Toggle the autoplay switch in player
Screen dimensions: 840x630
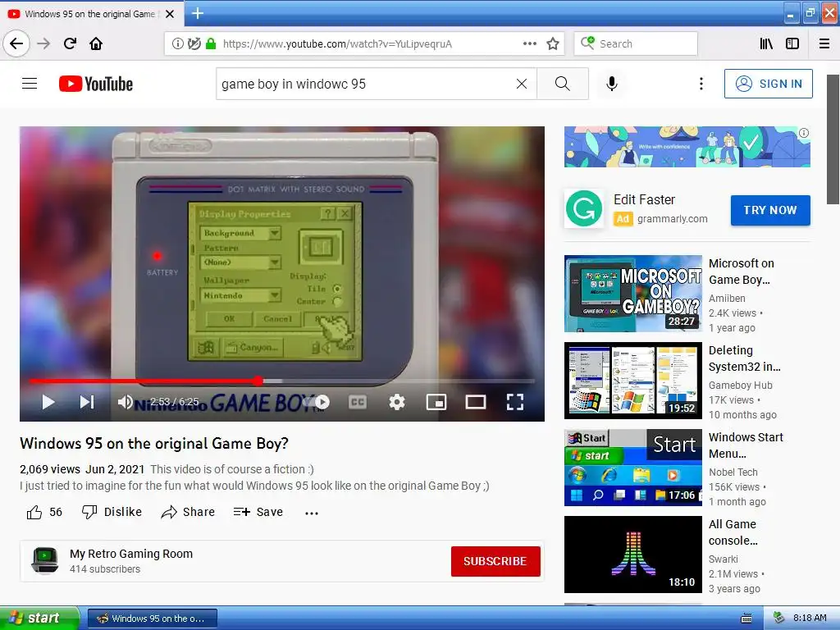[317, 402]
